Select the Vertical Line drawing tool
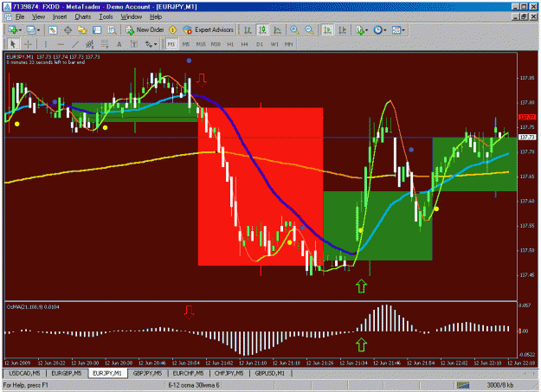 click(46, 44)
